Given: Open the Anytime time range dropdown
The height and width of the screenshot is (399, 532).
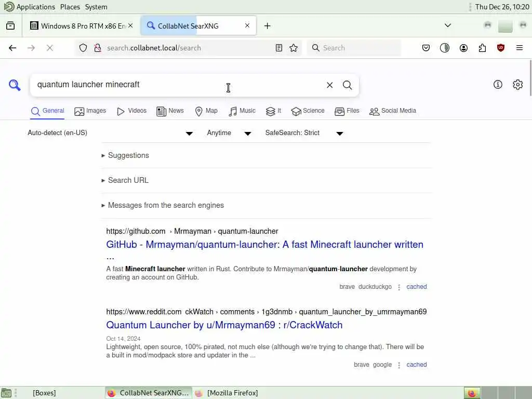Looking at the screenshot, I should point(229,133).
